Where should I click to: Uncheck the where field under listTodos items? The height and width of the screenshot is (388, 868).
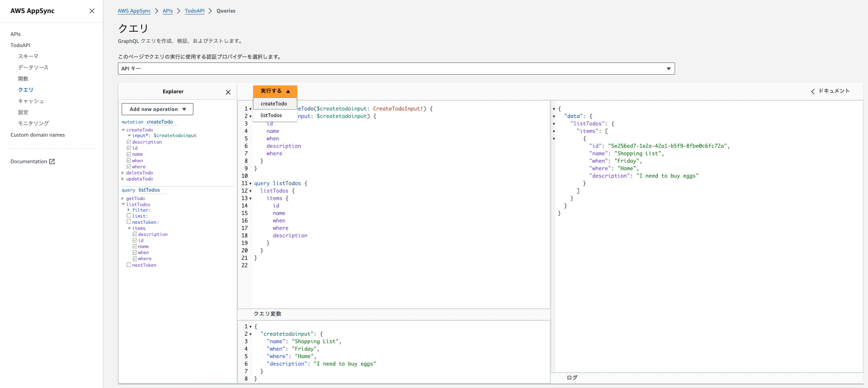(x=135, y=259)
